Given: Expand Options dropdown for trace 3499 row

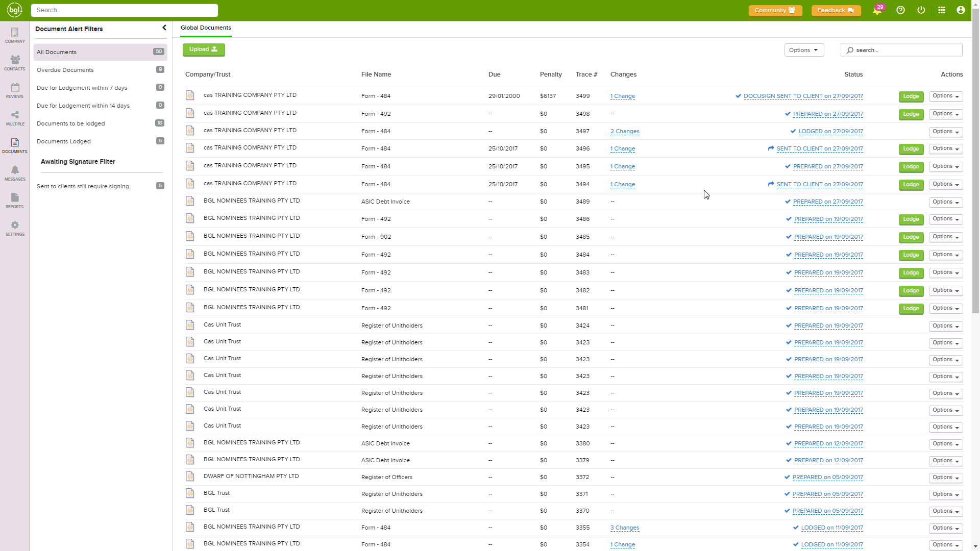Looking at the screenshot, I should pyautogui.click(x=945, y=96).
